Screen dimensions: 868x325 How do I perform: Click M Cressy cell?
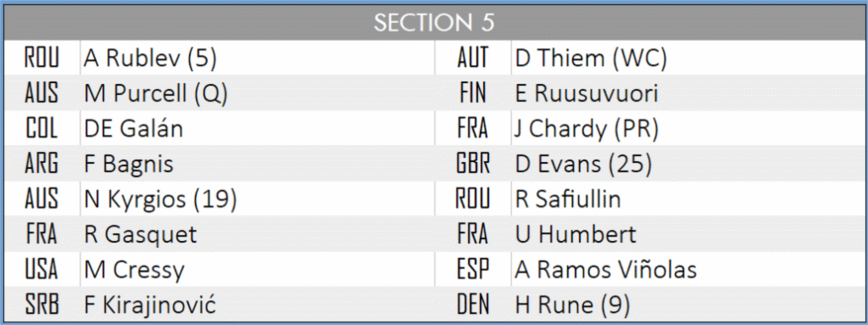coord(135,270)
